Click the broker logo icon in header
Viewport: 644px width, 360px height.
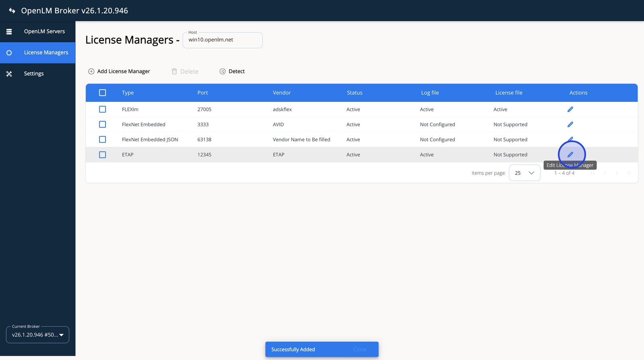click(12, 11)
